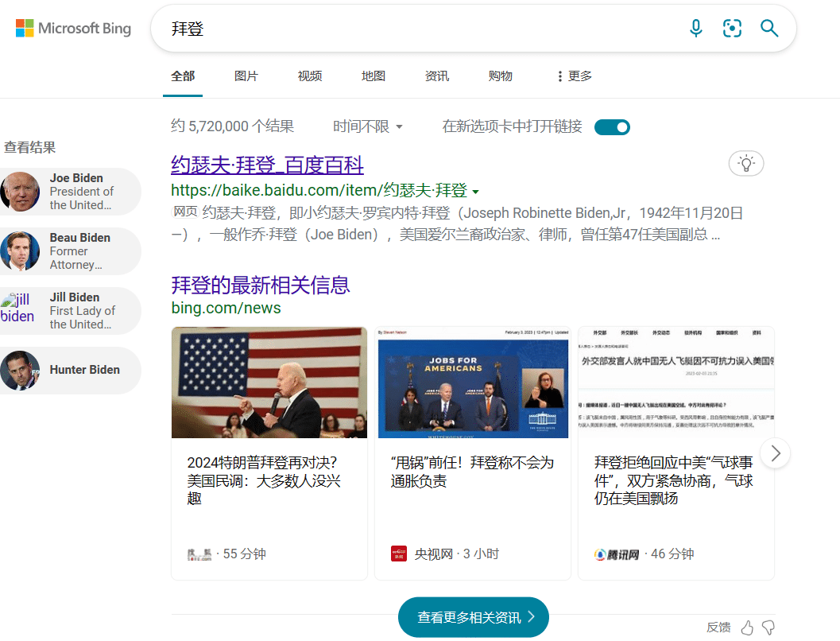The image size is (840, 641).
Task: Switch to the 资讯 tab
Action: (x=436, y=76)
